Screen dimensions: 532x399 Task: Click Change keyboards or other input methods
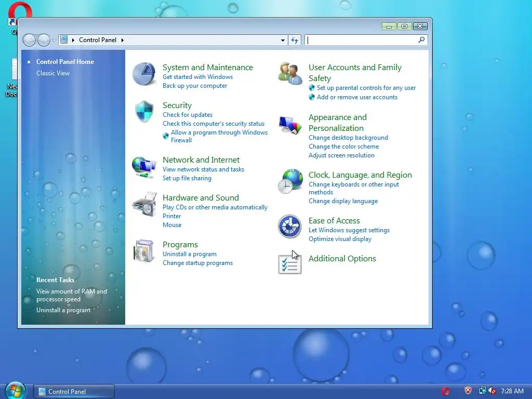pyautogui.click(x=353, y=188)
